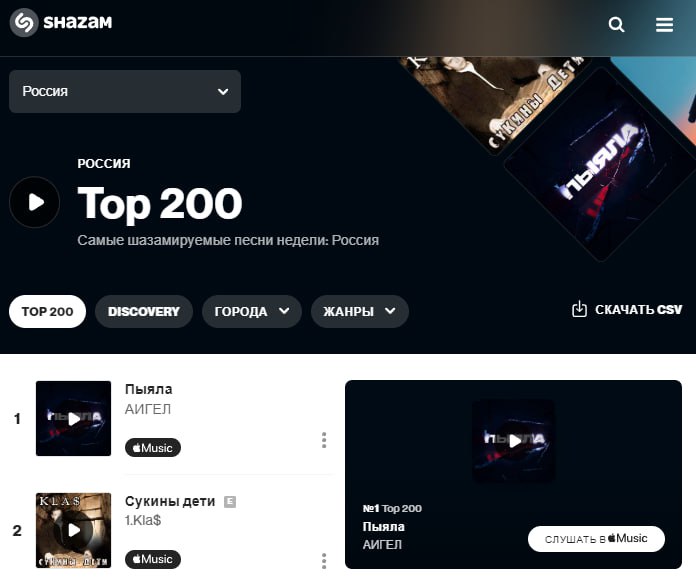The image size is (696, 581).
Task: Play the Пыяла track thumbnail
Action: click(x=74, y=419)
